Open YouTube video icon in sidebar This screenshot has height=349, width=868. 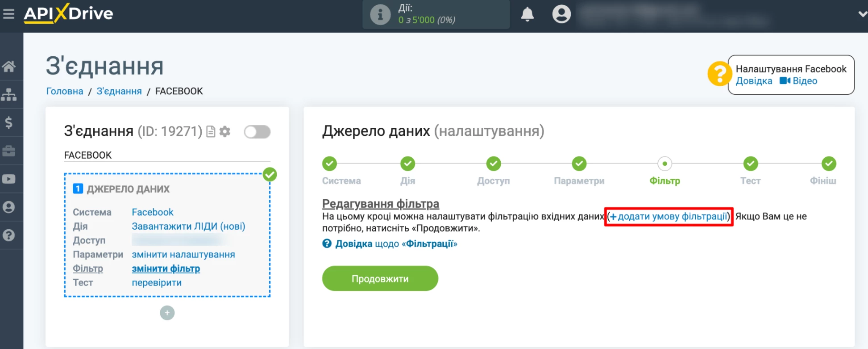9,179
